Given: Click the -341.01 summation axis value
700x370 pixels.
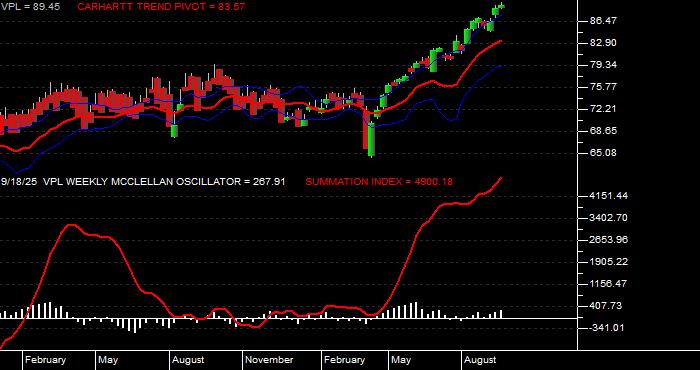Looking at the screenshot, I should click(x=606, y=328).
